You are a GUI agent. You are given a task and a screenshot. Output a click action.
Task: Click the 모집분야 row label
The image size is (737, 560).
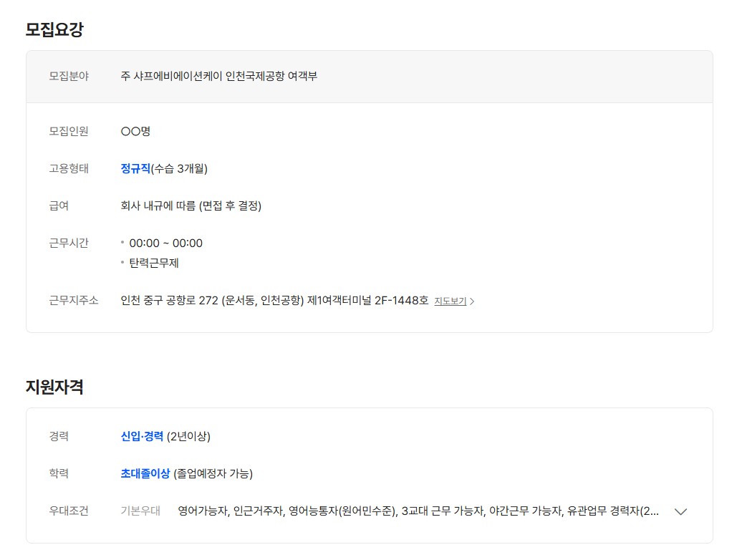(x=69, y=76)
